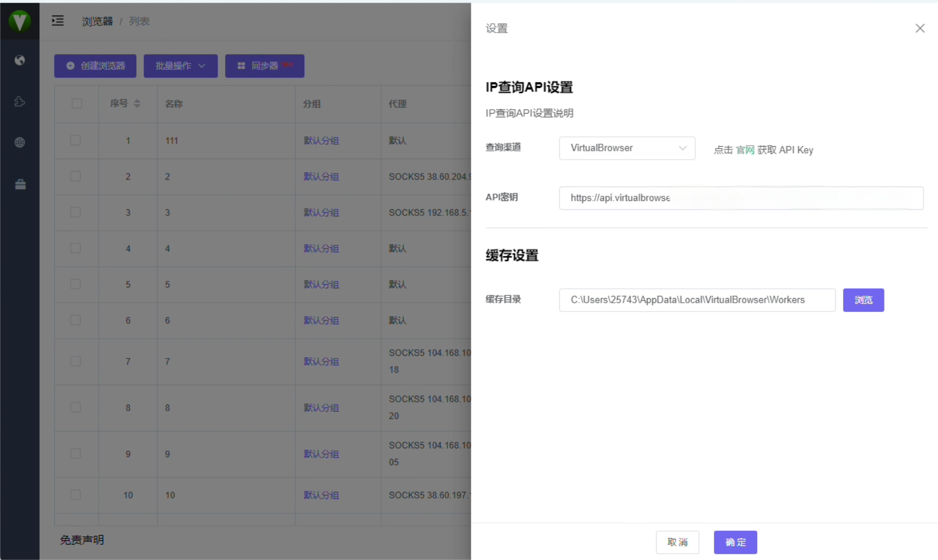Toggle the select-all header checkbox
The image size is (938, 560).
point(77,103)
